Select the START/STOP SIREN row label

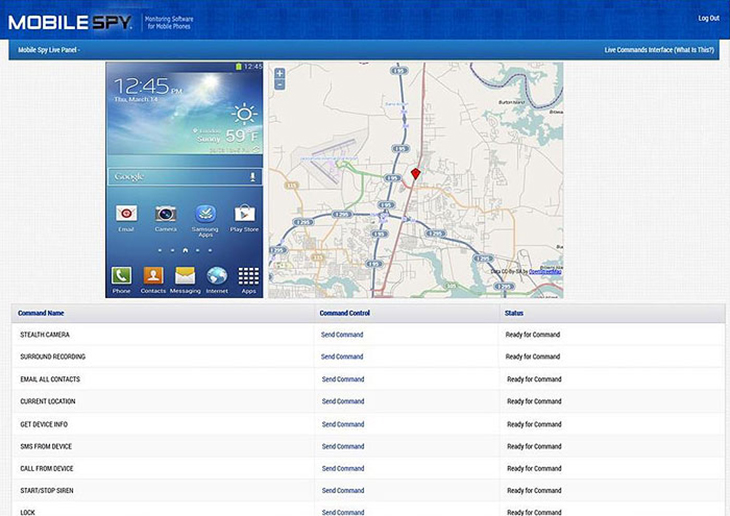point(47,490)
